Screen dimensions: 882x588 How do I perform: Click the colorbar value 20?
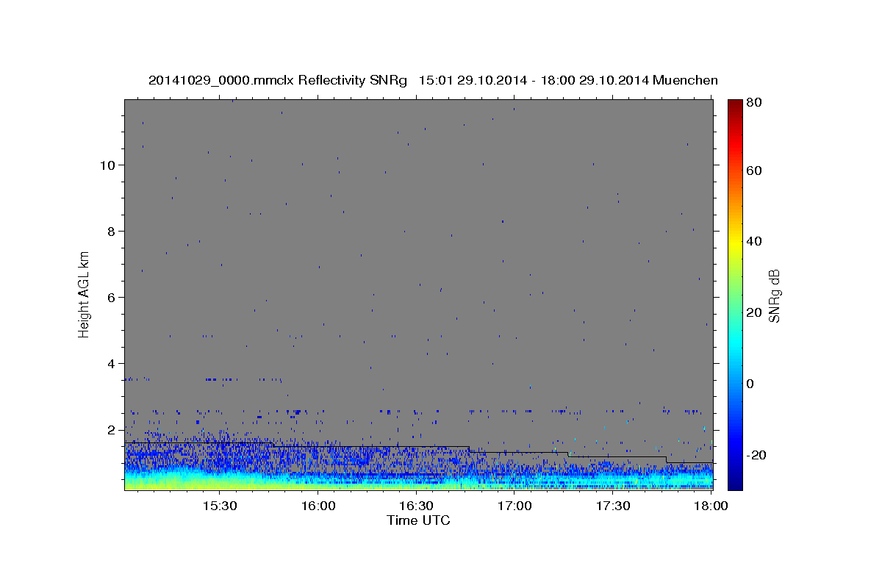754,312
